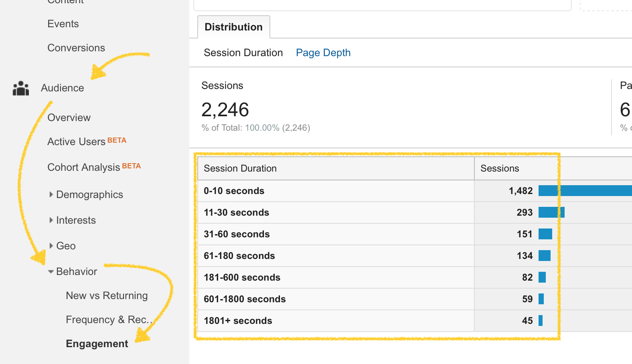
Task: Open Cohort Analysis beta report
Action: (94, 167)
